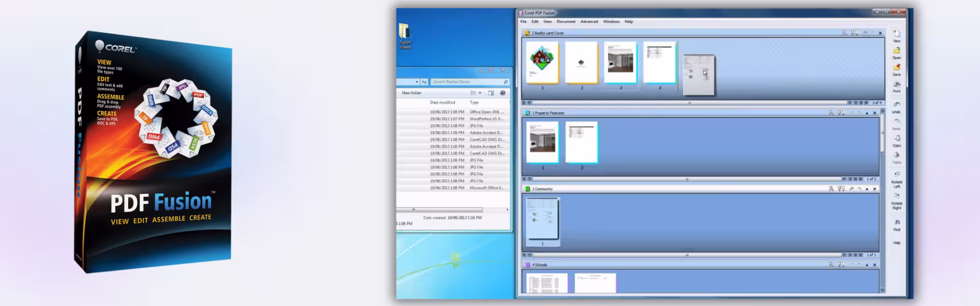The height and width of the screenshot is (306, 980).
Task: Click the Search Realtor Demo field in Explorer
Action: point(470,82)
